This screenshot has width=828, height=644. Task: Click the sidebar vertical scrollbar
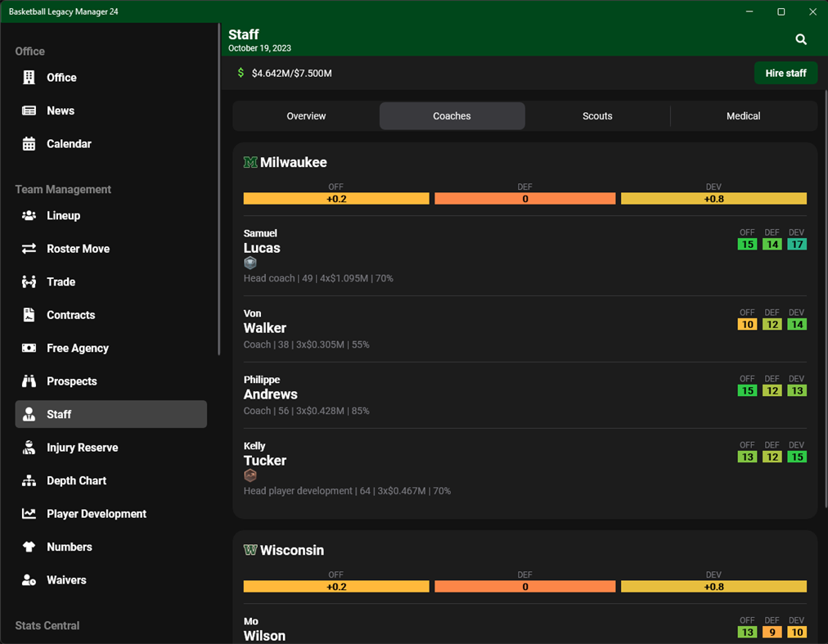(x=218, y=189)
